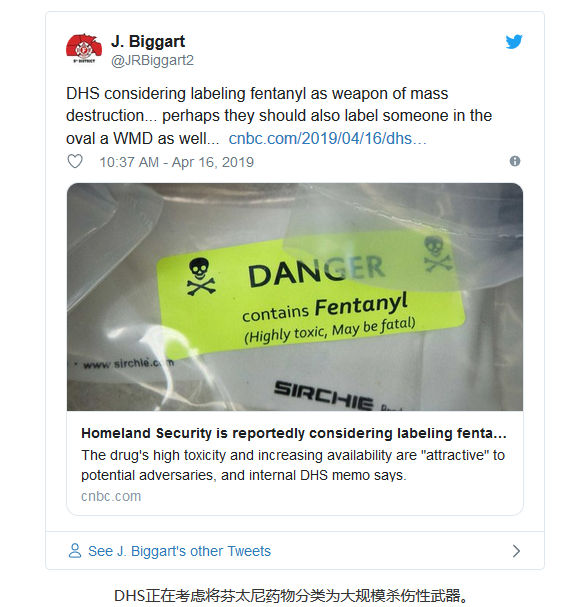Like the tweet with heart icon

click(75, 161)
